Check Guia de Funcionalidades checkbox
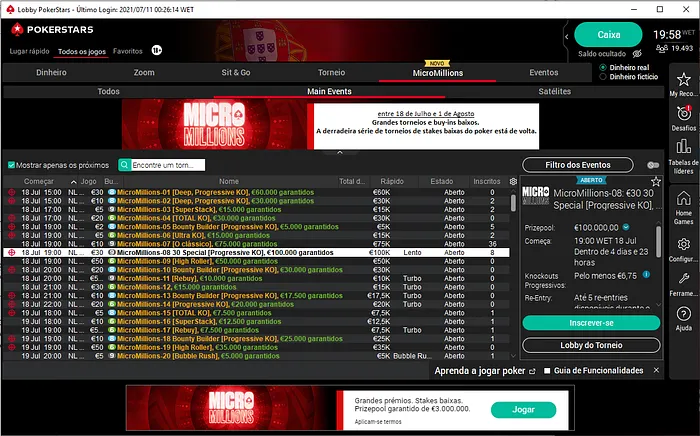The width and height of the screenshot is (700, 436). [547, 370]
